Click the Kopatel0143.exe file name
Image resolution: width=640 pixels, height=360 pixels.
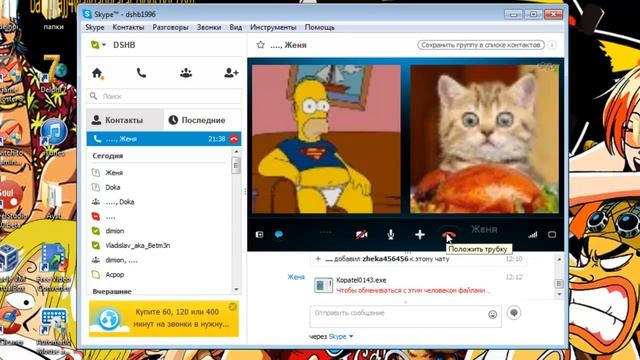[361, 280]
